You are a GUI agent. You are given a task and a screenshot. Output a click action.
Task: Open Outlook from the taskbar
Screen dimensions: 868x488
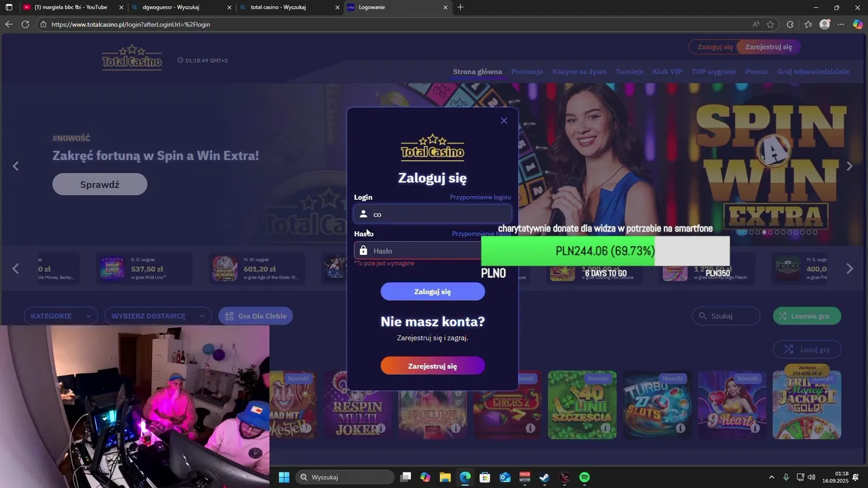(505, 477)
